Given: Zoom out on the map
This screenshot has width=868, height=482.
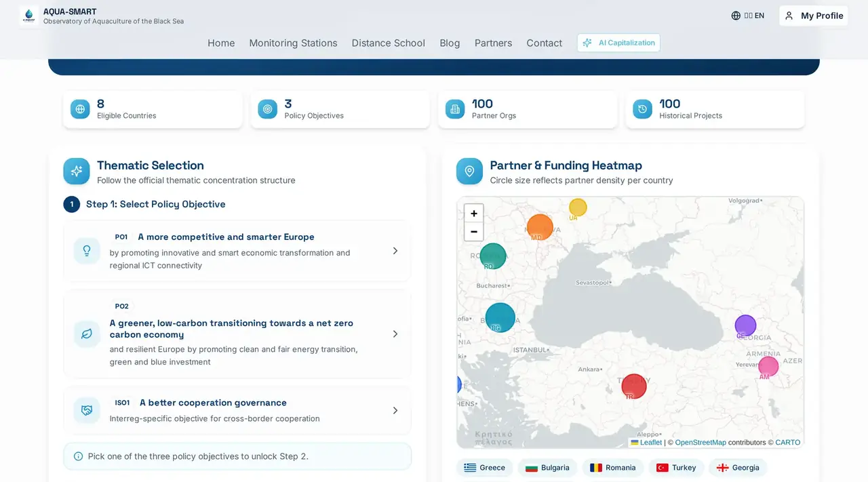Looking at the screenshot, I should [x=474, y=232].
